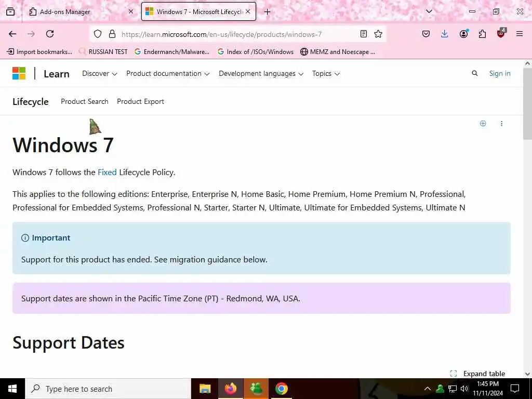Click the add to collection plus icon
This screenshot has width=532, height=399.
pyautogui.click(x=483, y=123)
